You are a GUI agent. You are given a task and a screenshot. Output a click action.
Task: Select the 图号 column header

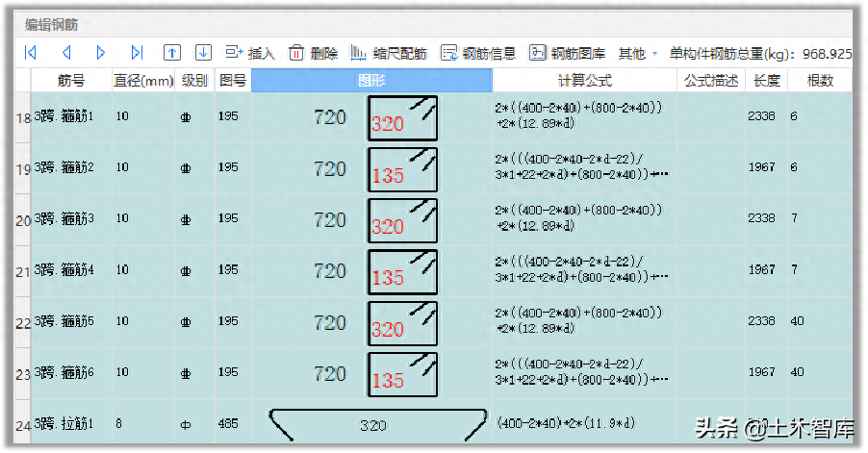(x=233, y=81)
